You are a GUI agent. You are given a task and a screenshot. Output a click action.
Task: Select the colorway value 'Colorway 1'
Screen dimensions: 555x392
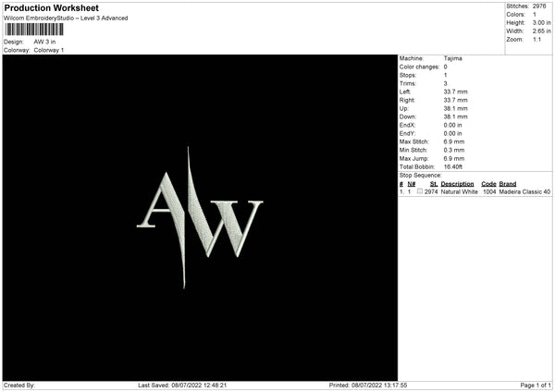pyautogui.click(x=49, y=50)
